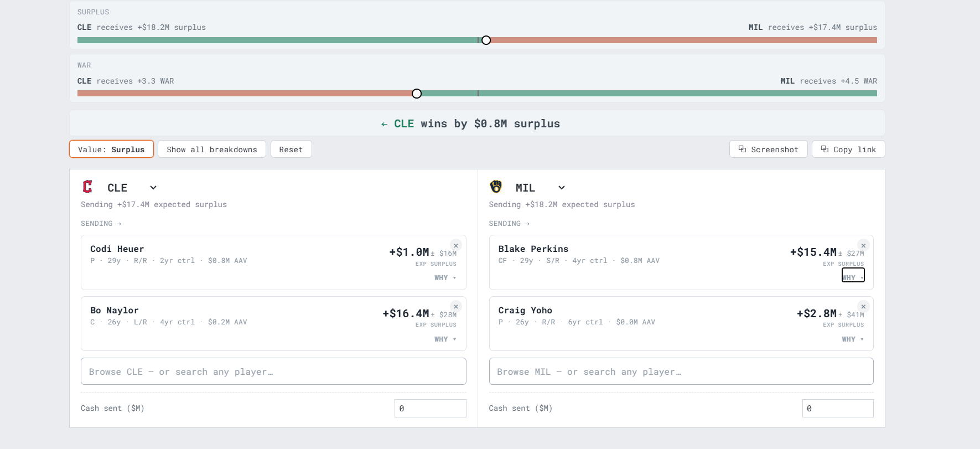Click the MIL cash sent input

838,409
